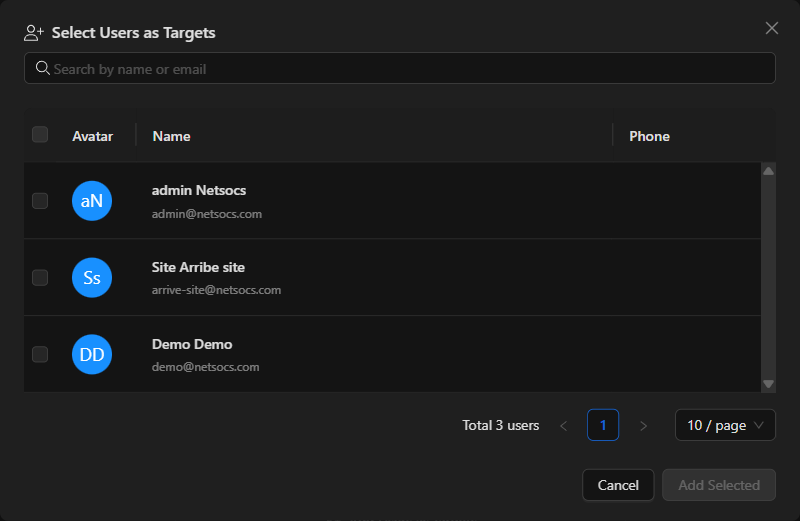This screenshot has width=800, height=521.
Task: Click the Total 3 users label
Action: coord(501,426)
